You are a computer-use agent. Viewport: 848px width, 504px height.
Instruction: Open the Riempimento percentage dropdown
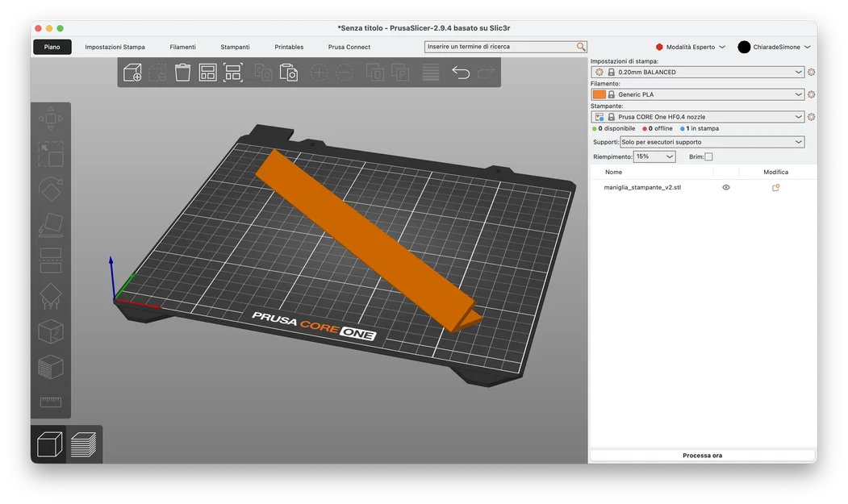tap(654, 156)
